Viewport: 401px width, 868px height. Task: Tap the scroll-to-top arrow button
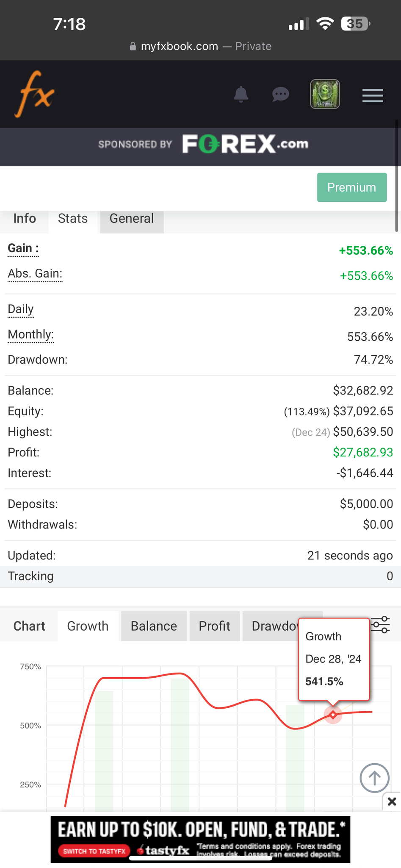(374, 778)
